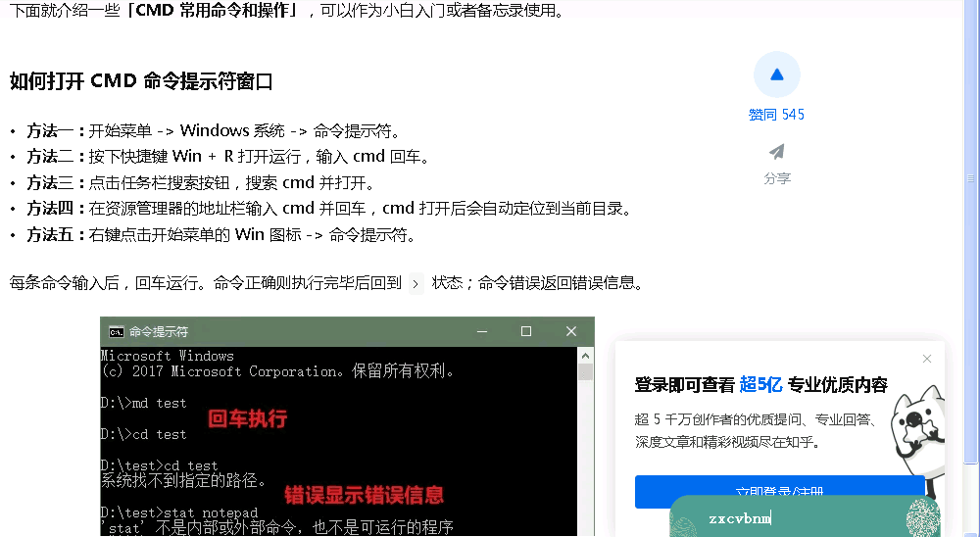Open the command prompt screenshot image
980x537 pixels.
[x=347, y=427]
